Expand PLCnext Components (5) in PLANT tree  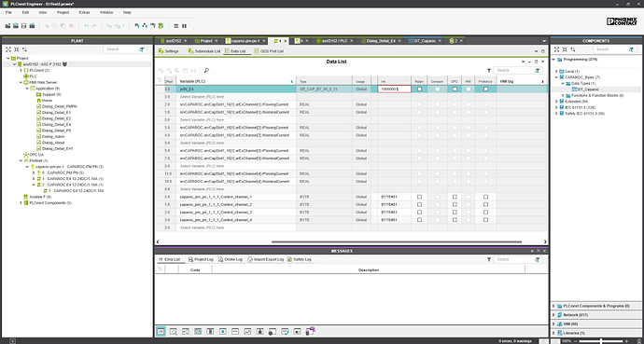21,203
